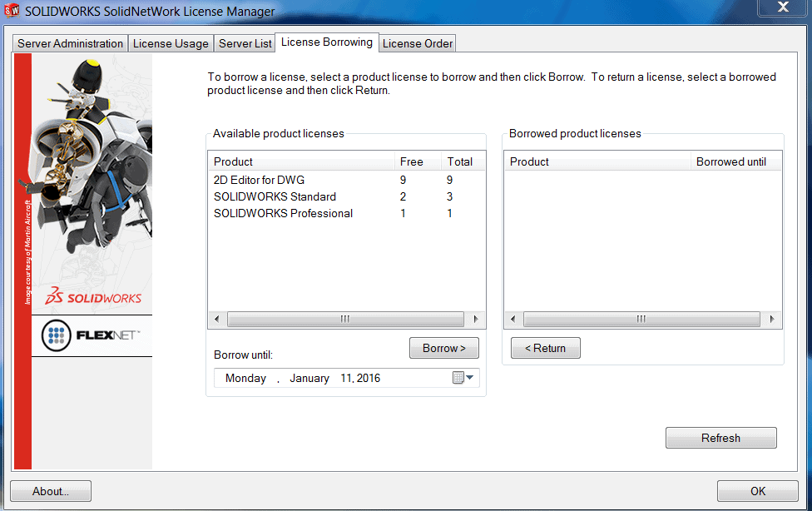Click the borrowed licenses horizontal scrollbar thumb
Screen dimensions: 812x511
click(641, 319)
